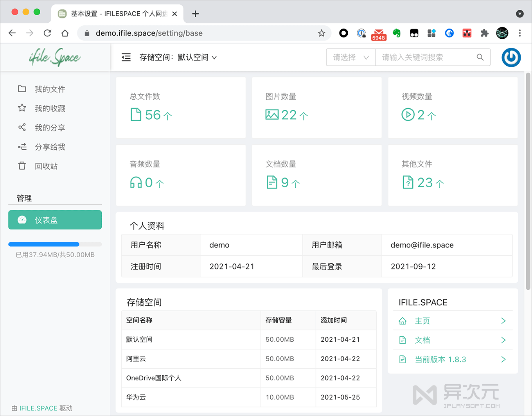
Task: Click the document icon beside 文档
Action: click(403, 340)
